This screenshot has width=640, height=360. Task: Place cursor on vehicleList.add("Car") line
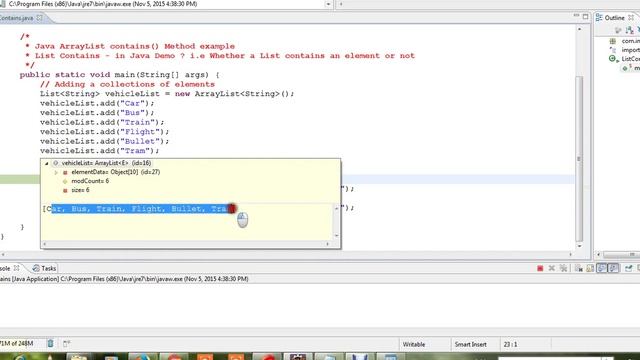(x=97, y=103)
